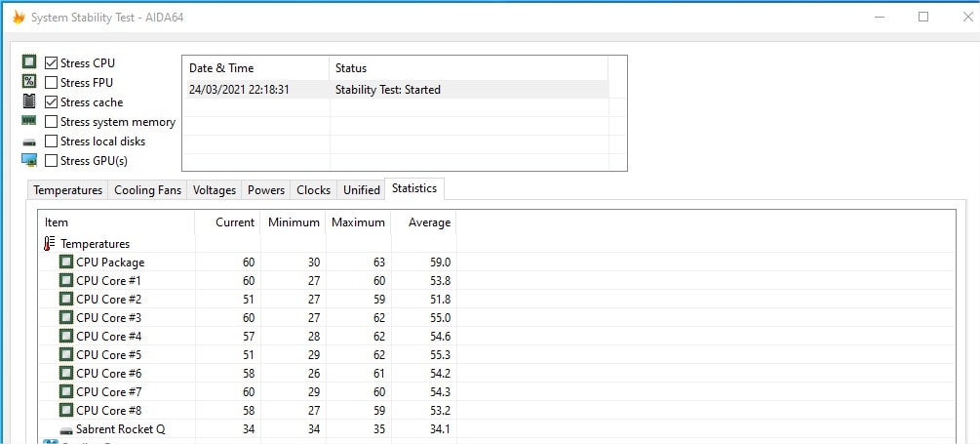
Task: Enable the Stress local disks checkbox
Action: tap(52, 141)
